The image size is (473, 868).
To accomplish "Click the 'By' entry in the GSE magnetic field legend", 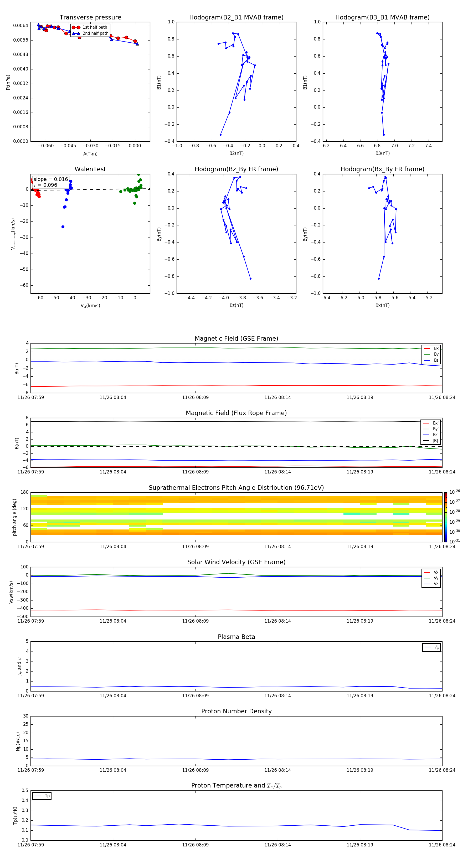I will click(x=431, y=354).
